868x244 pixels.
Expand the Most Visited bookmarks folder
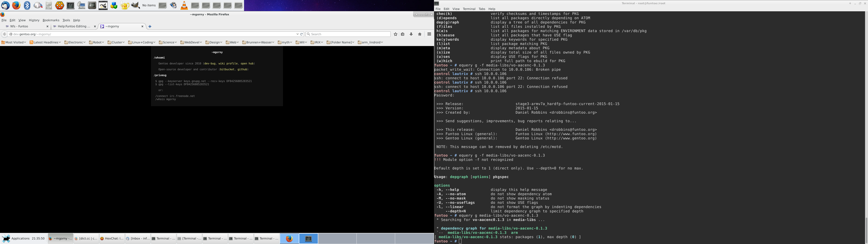click(x=14, y=42)
